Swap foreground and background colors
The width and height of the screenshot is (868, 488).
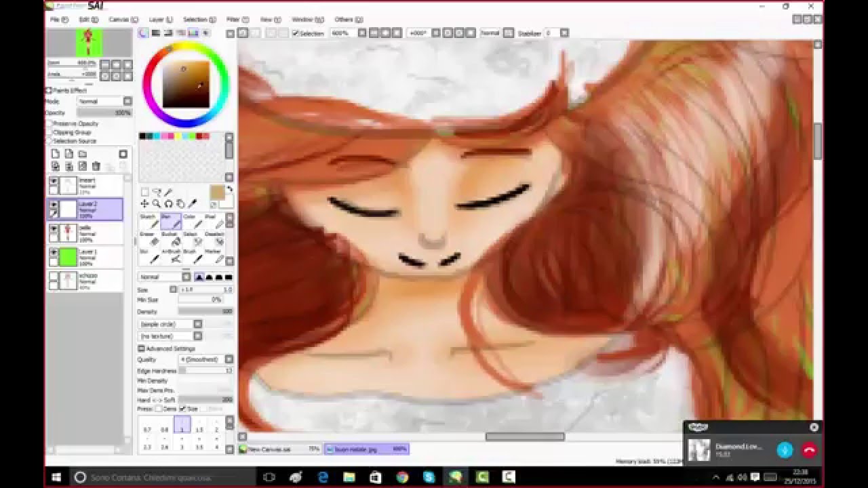229,189
